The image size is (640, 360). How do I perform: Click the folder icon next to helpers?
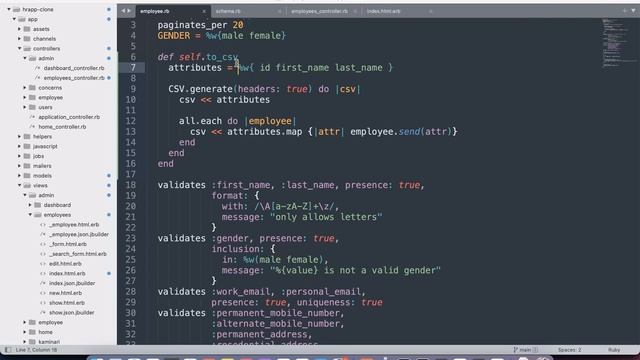[27, 136]
